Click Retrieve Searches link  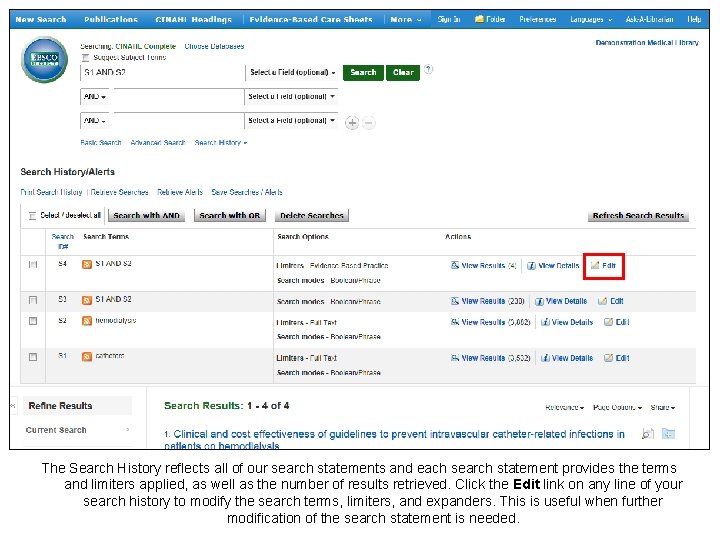(119, 192)
